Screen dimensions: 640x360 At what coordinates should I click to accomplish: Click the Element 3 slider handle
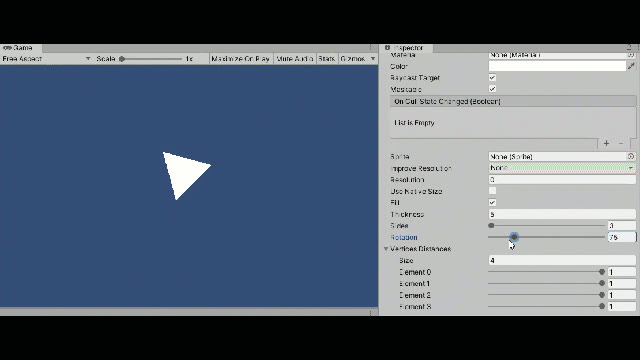coord(602,306)
